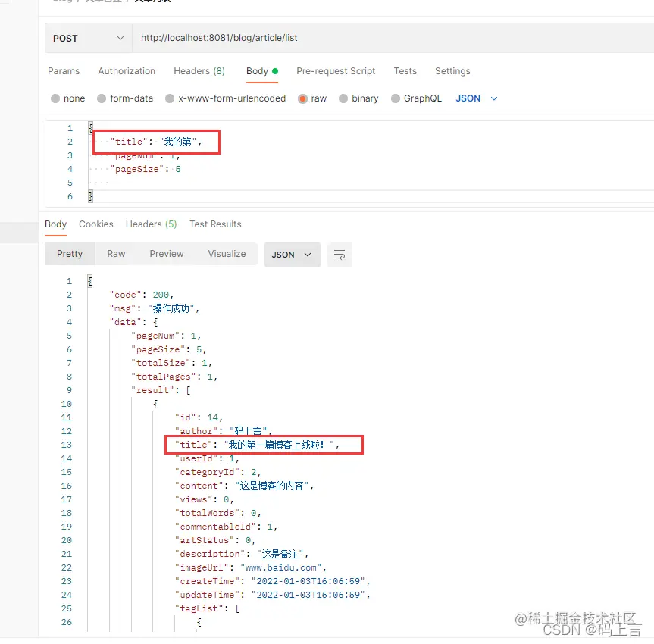Click the "code": 200 response line
Image resolution: width=654 pixels, height=644 pixels.
142,295
